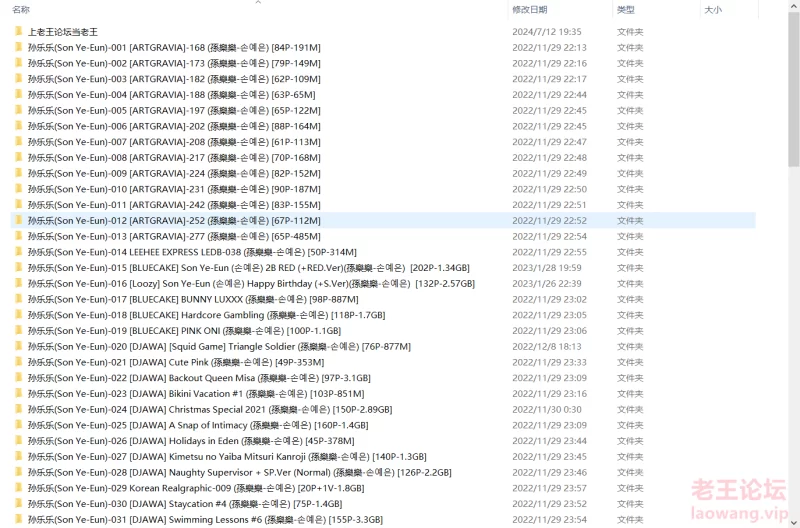Select folder icon for 003 [ARTGRAVIA]-182
Viewport: 800px width, 528px height.
(x=19, y=79)
